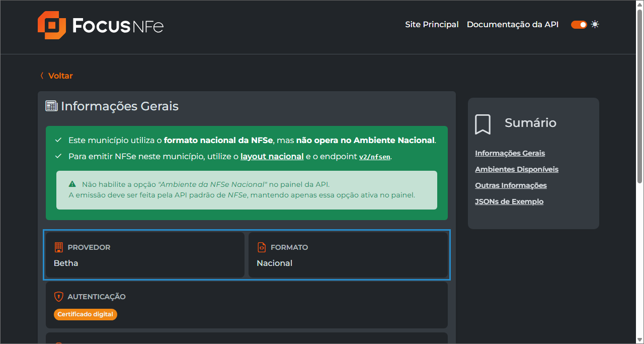Jump to Ambientes Disponíveis section
The image size is (644, 344).
[x=516, y=169]
